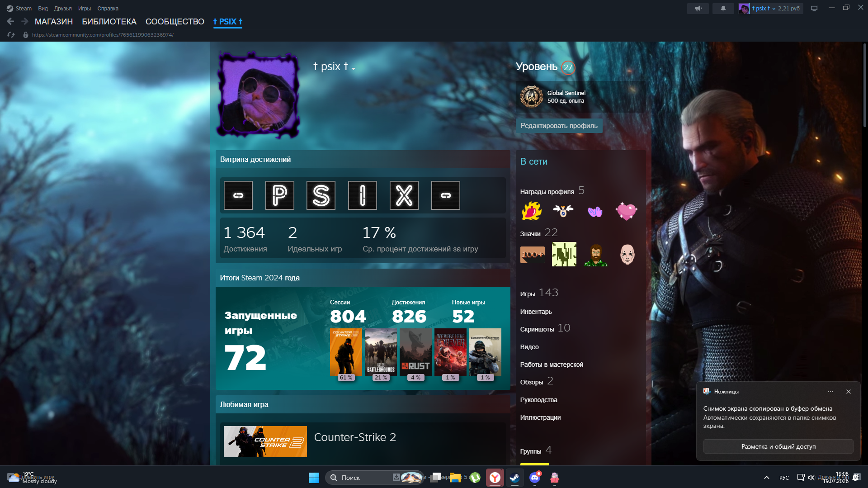The image size is (868, 488).
Task: Click the profile avatar picture
Action: click(x=259, y=95)
